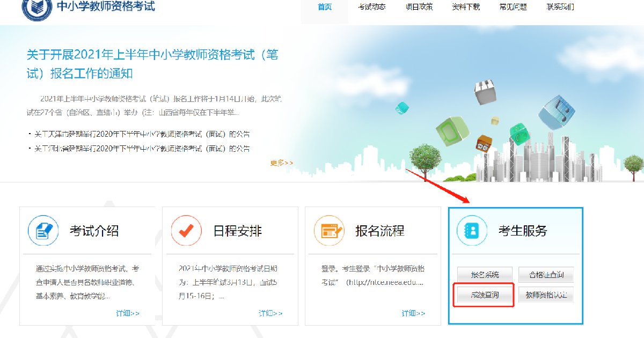Select 资料下载 in the top menu
The height and width of the screenshot is (338, 644).
pos(466,7)
